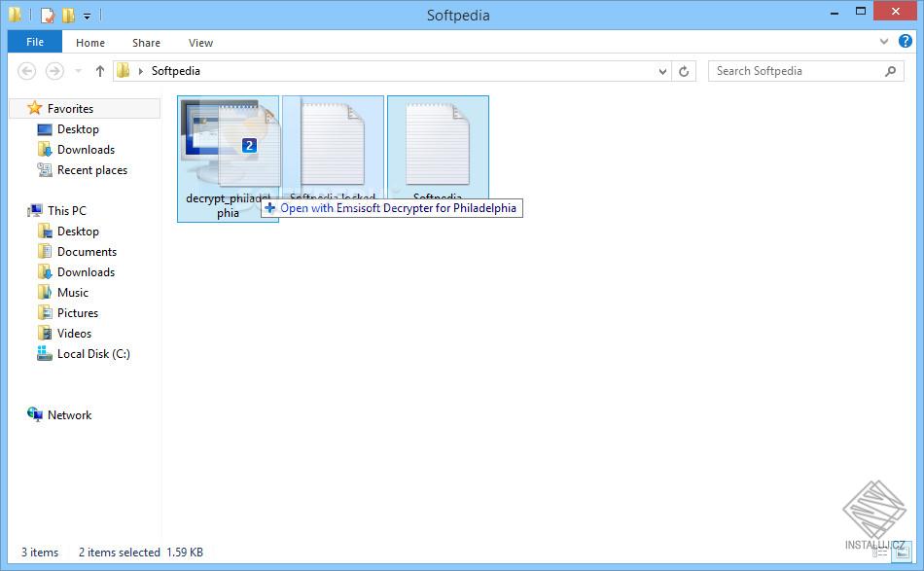The height and width of the screenshot is (571, 924).
Task: Open Desktop under Favorites
Action: pos(77,129)
